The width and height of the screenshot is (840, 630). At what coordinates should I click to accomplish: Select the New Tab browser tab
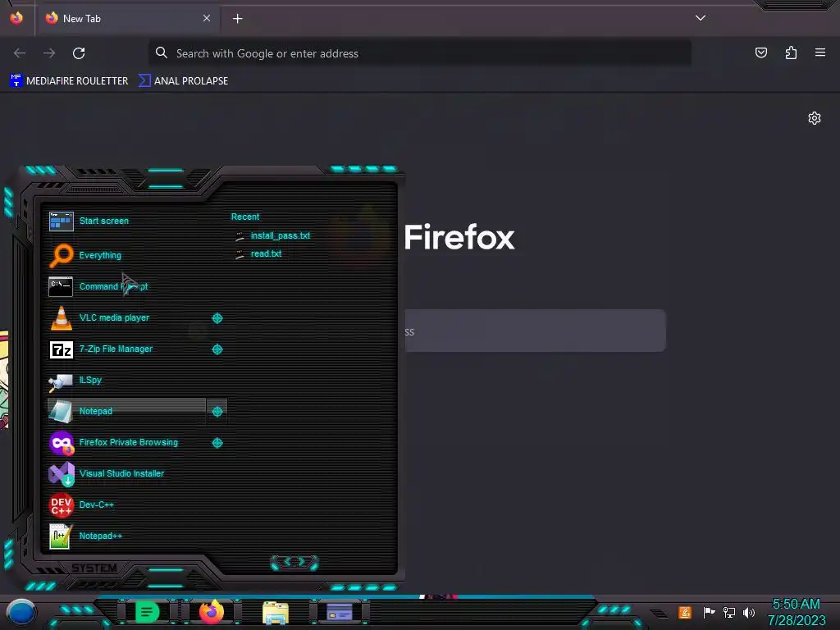127,18
